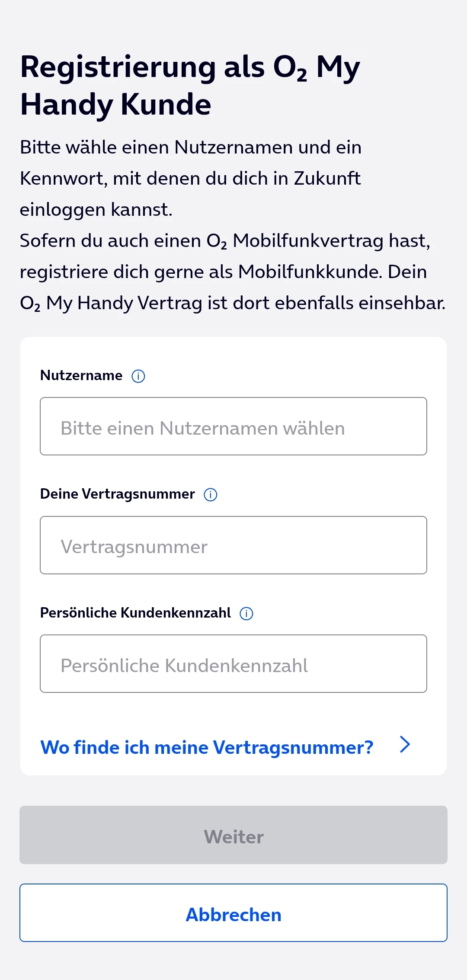Tap the right chevron arrow icon
The height and width of the screenshot is (980, 467).
coord(405,745)
